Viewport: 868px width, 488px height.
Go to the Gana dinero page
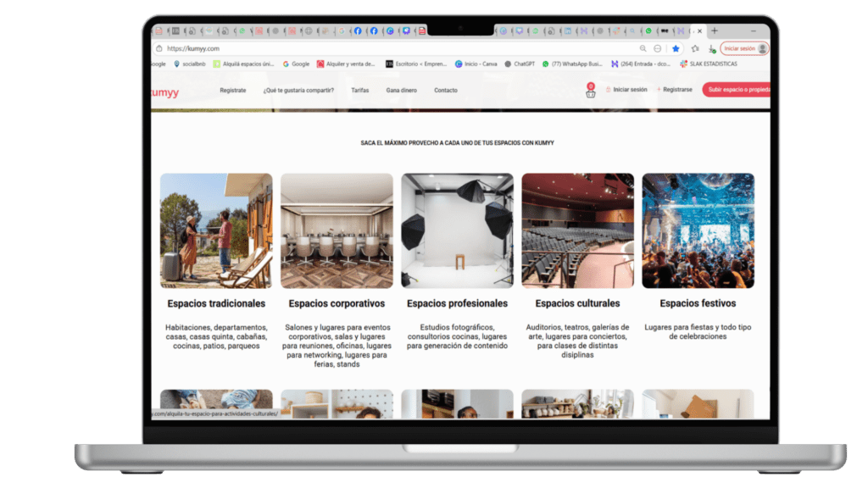point(401,90)
